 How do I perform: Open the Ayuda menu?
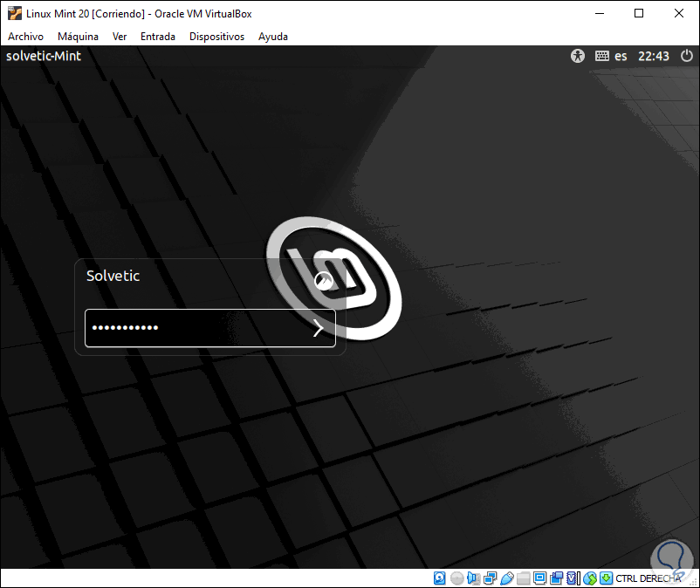[x=273, y=37]
